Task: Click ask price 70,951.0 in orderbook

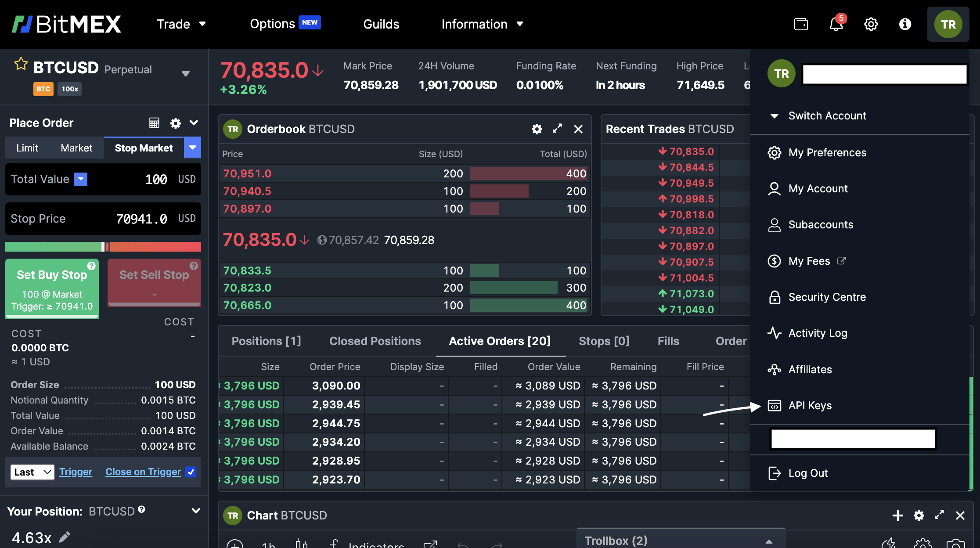Action: pyautogui.click(x=247, y=173)
